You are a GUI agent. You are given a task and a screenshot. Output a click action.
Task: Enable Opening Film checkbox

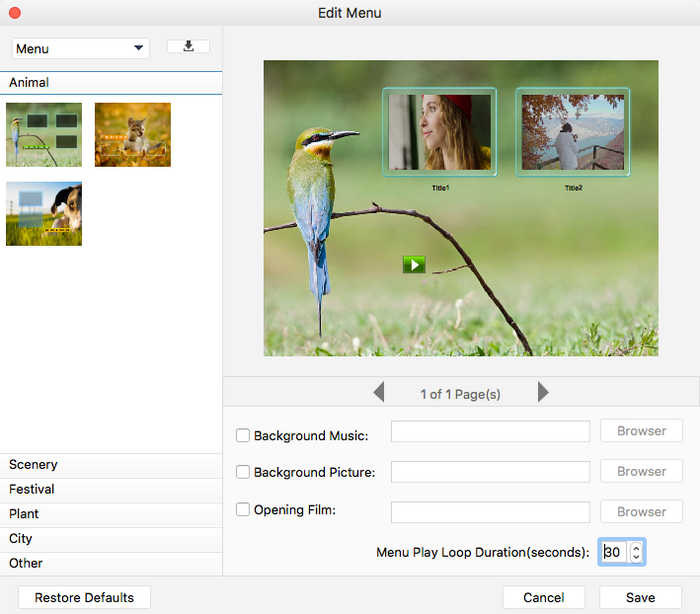pyautogui.click(x=242, y=510)
